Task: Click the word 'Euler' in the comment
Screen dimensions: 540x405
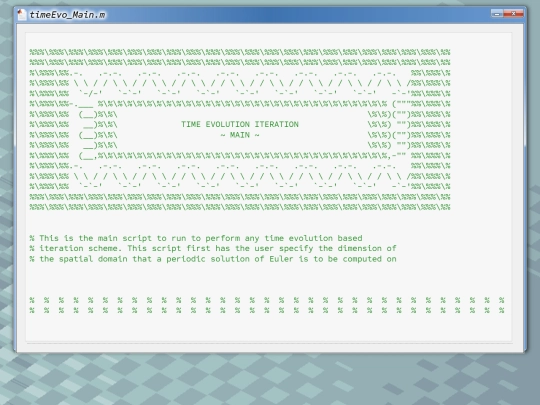Action: point(281,259)
